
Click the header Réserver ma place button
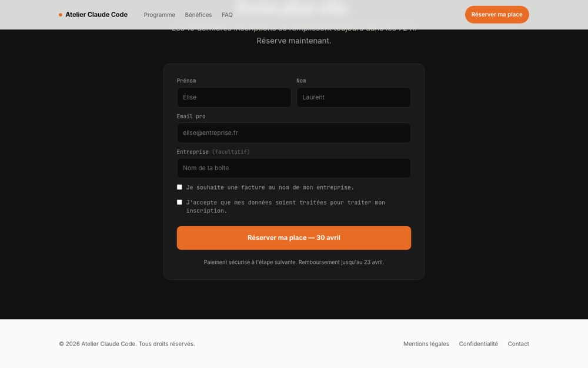pos(497,15)
